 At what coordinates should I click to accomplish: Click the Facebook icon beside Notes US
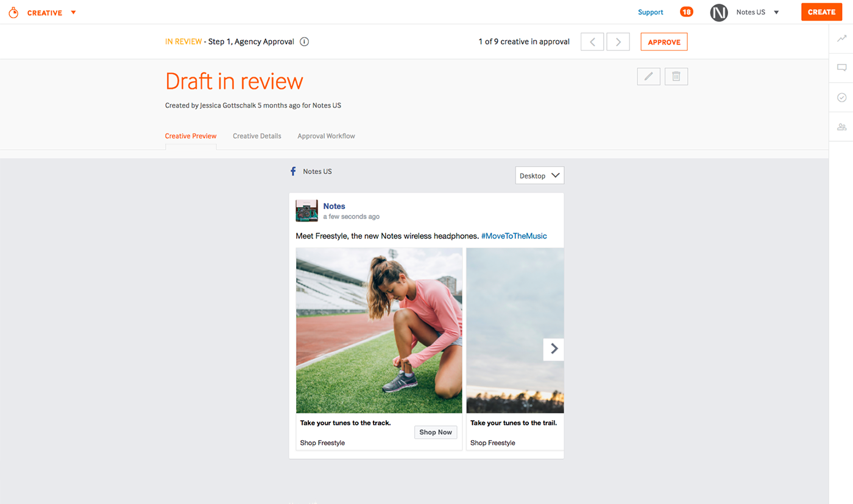click(x=293, y=172)
